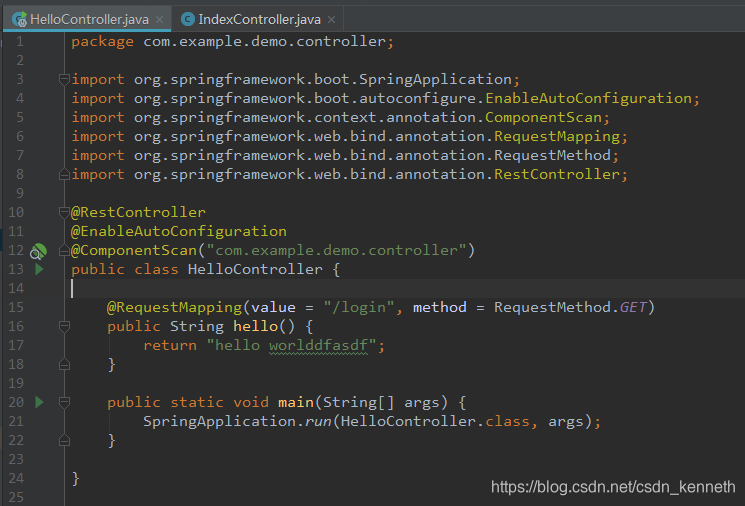Click the @EnableAutoConfiguration annotation on line 11
The height and width of the screenshot is (506, 745).
pyautogui.click(x=179, y=231)
